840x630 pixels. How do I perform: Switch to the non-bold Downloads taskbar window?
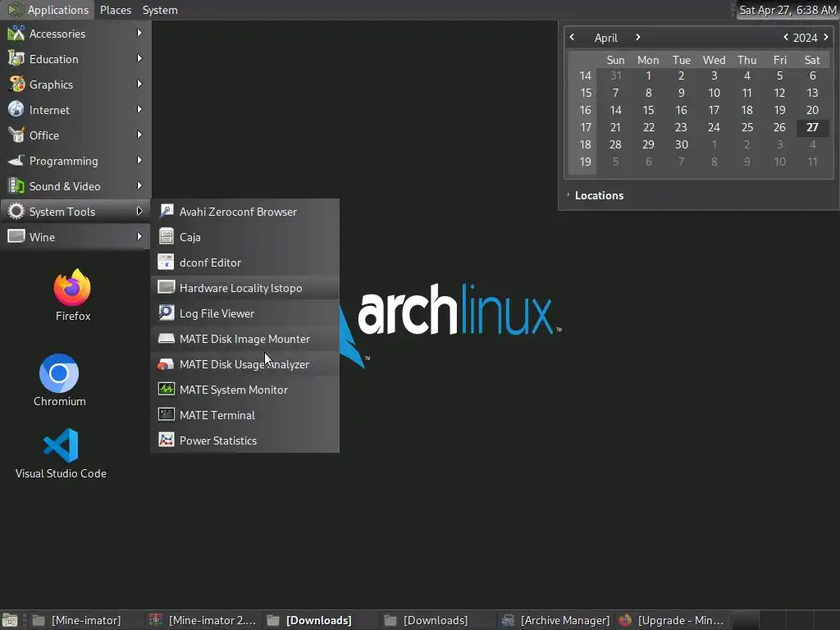click(x=437, y=620)
